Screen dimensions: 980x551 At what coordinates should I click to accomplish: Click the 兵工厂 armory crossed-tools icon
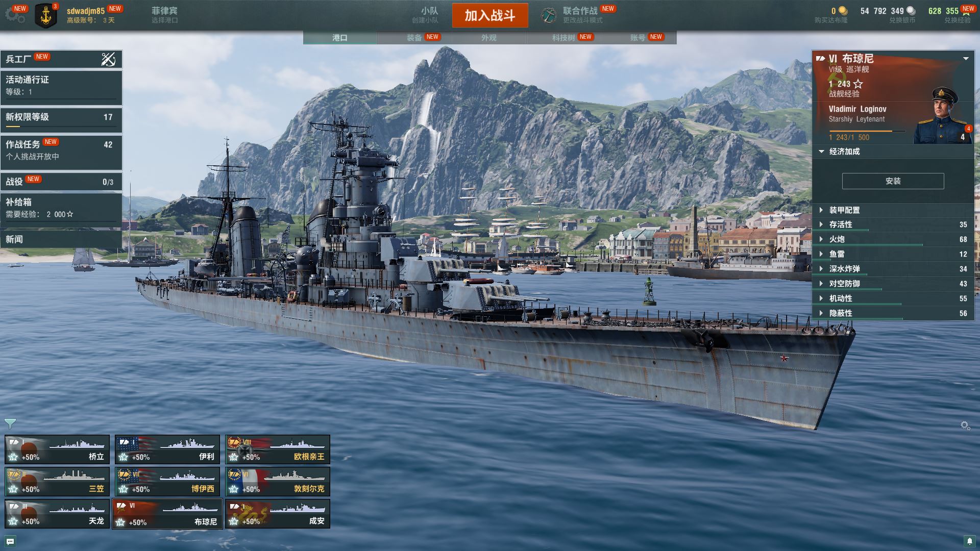pyautogui.click(x=108, y=60)
